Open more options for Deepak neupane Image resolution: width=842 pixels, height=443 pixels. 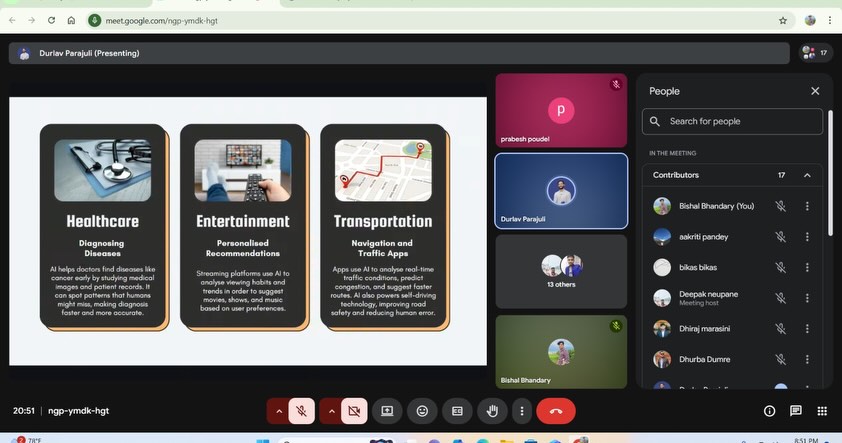(807, 298)
